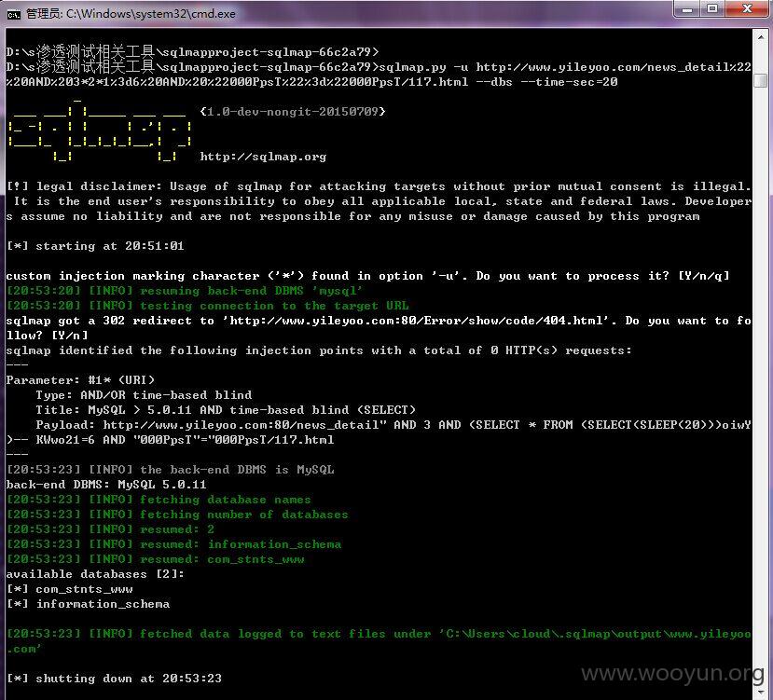
Task: Click the version string '{1.0-dev-nongit-20150709}'
Action: (293, 112)
